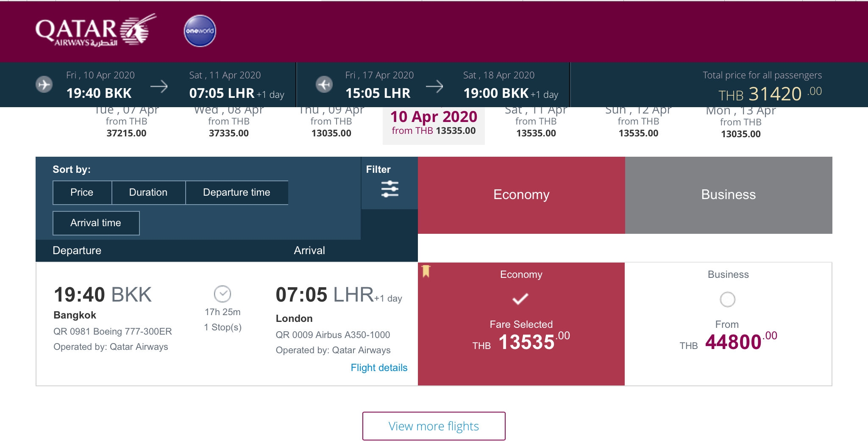Choose Thu 09 Apr date option
The width and height of the screenshot is (868, 446).
pos(331,122)
